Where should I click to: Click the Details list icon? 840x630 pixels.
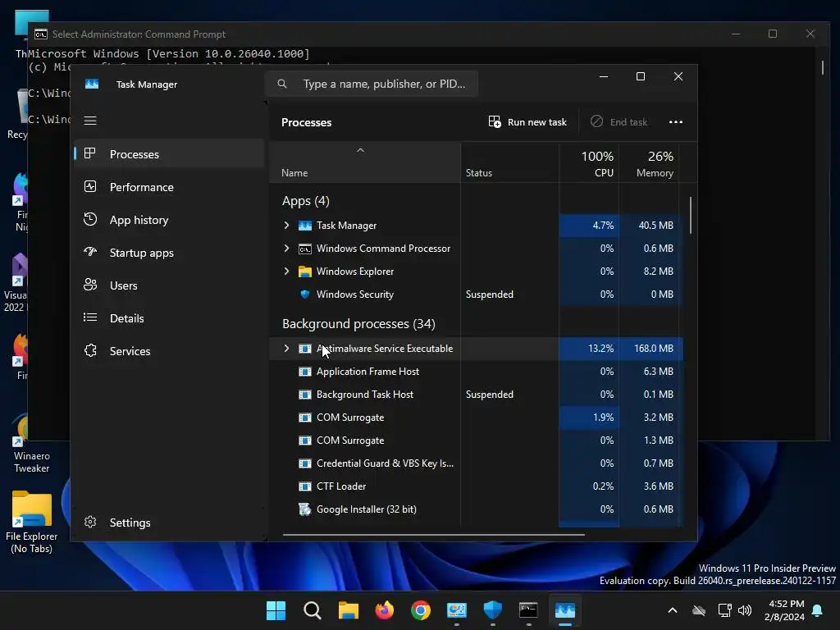coord(90,317)
